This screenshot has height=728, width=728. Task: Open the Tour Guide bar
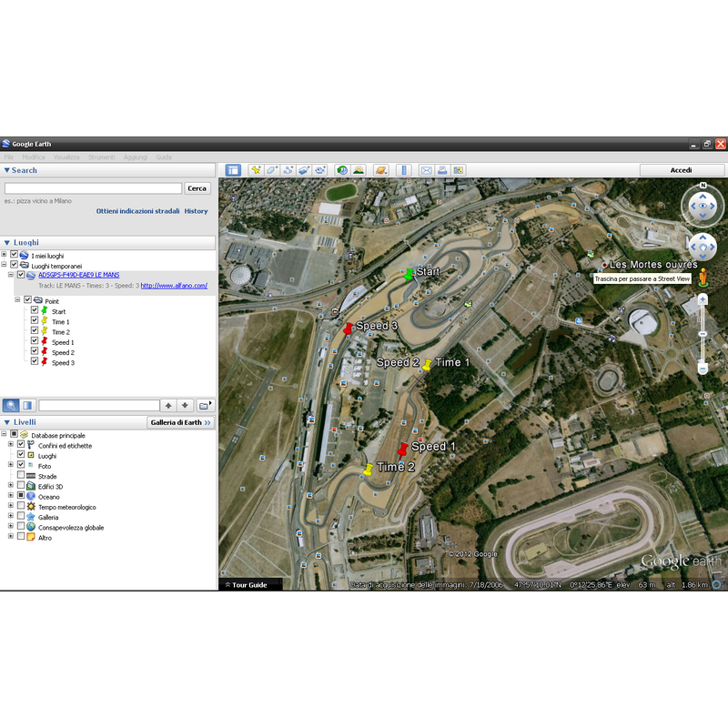(250, 585)
